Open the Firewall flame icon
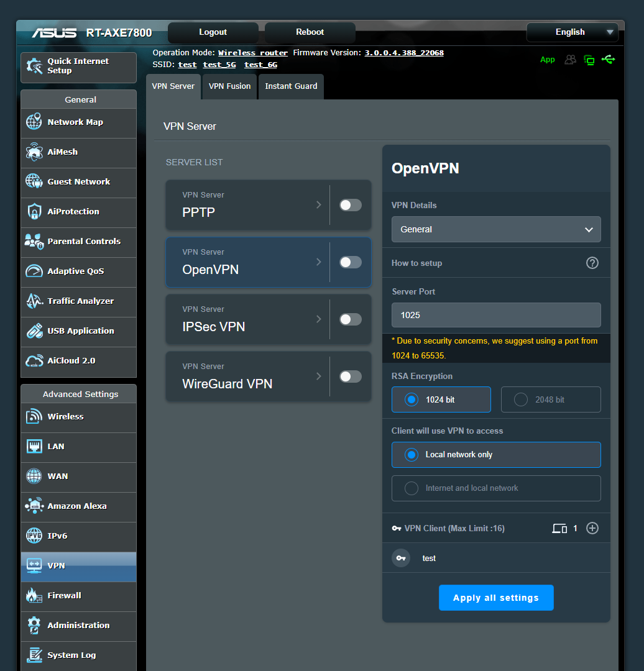This screenshot has width=644, height=671. 34,595
